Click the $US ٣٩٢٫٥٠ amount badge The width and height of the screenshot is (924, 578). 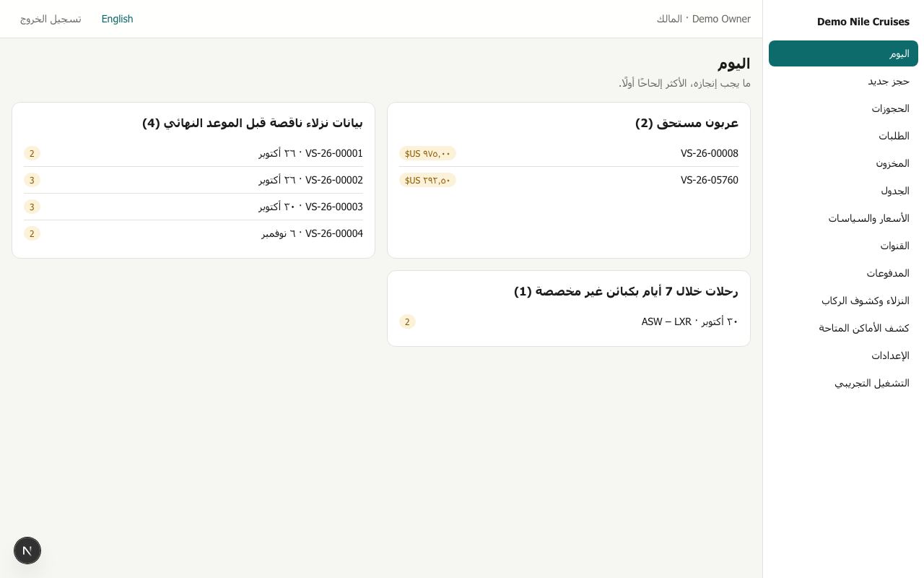[427, 180]
